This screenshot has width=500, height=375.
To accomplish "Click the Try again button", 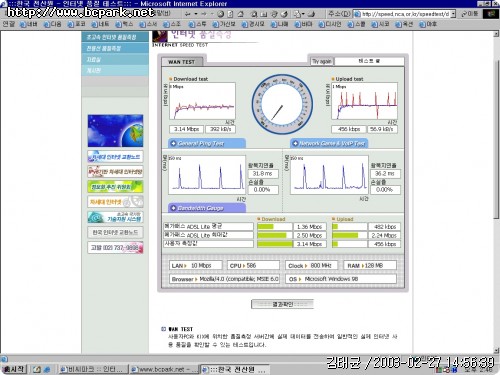I will coord(322,61).
